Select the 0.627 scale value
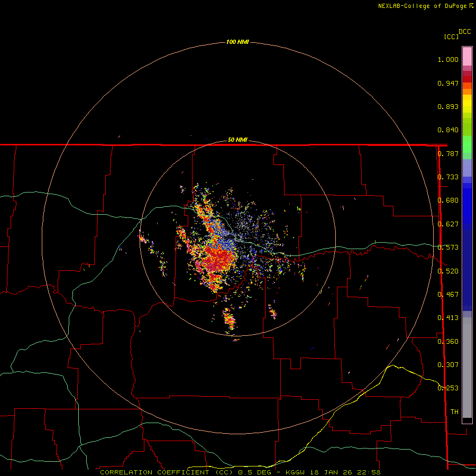This screenshot has width=476, height=476. tap(448, 224)
